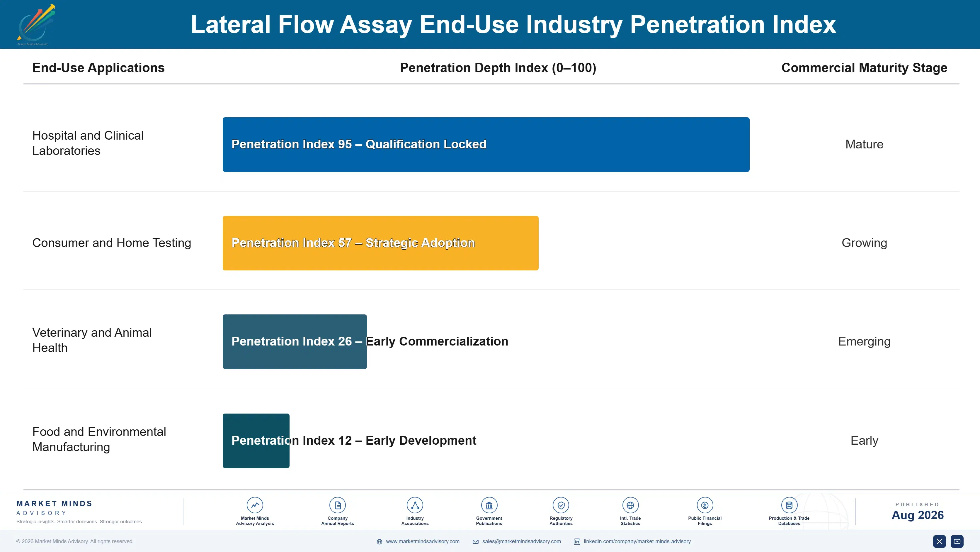Click 'Early Development' bar label text
The height and width of the screenshot is (552, 980).
[x=421, y=441]
